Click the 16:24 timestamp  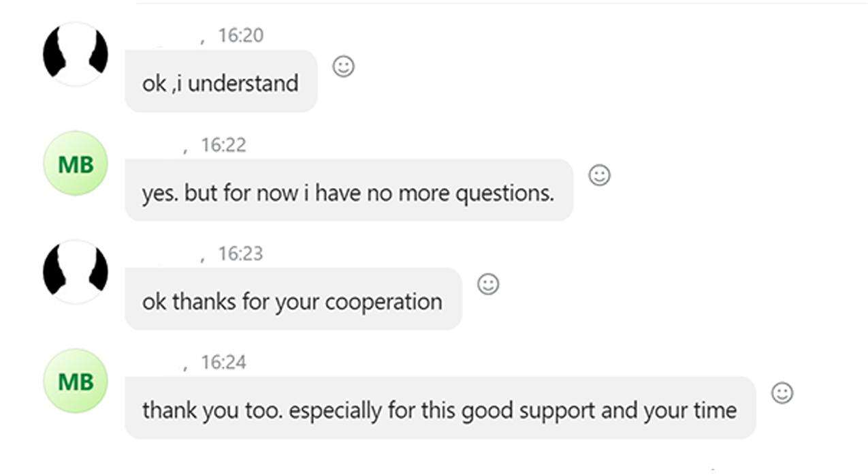coord(223,362)
